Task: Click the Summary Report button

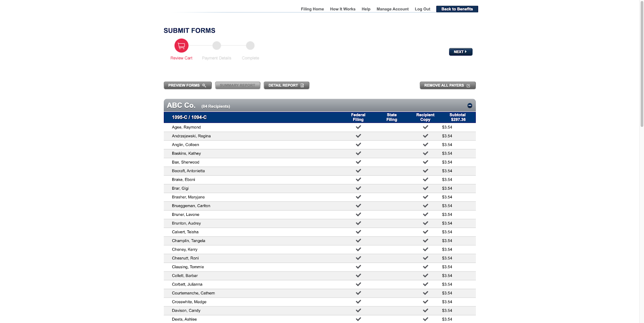Action: tap(237, 85)
